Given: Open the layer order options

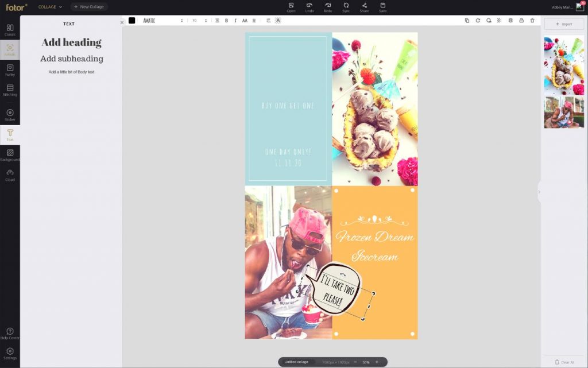Looking at the screenshot, I should coord(510,21).
